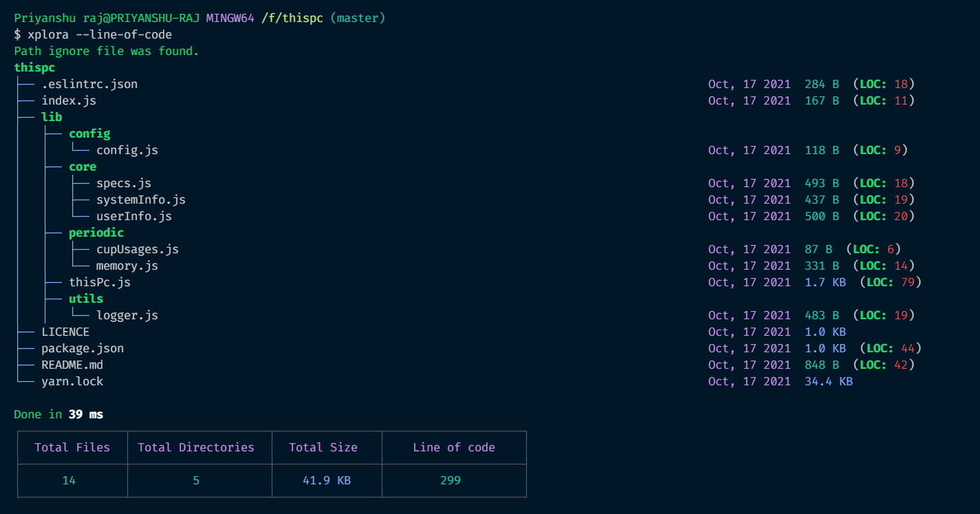Click the 'Done in 39 ms' status line
The height and width of the screenshot is (514, 980).
58,414
